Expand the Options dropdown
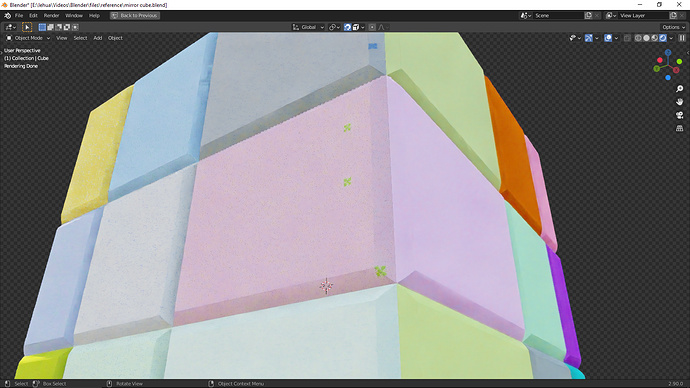This screenshot has height=388, width=690. (x=673, y=27)
